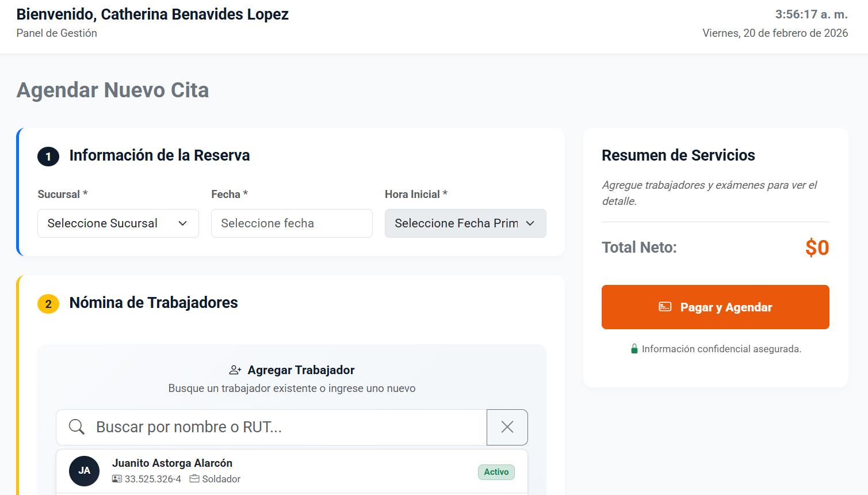The width and height of the screenshot is (868, 495).
Task: Click the JA avatar circle
Action: point(84,471)
